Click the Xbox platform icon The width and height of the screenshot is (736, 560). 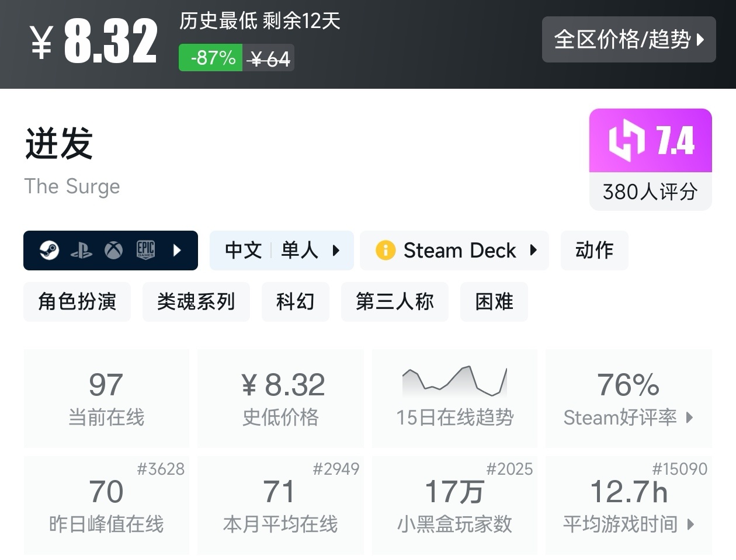pos(113,251)
